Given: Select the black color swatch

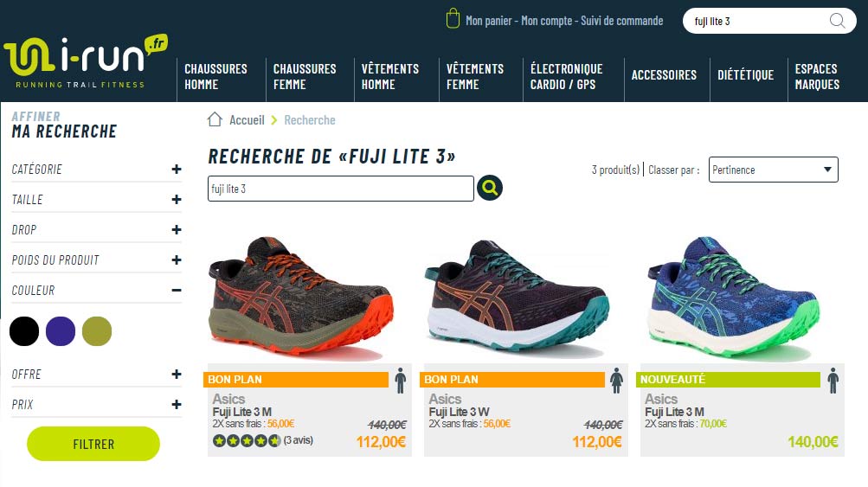Looking at the screenshot, I should tap(24, 331).
